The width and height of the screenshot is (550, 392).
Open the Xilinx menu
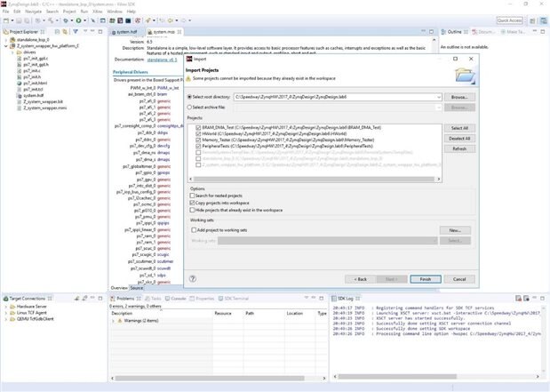(95, 11)
